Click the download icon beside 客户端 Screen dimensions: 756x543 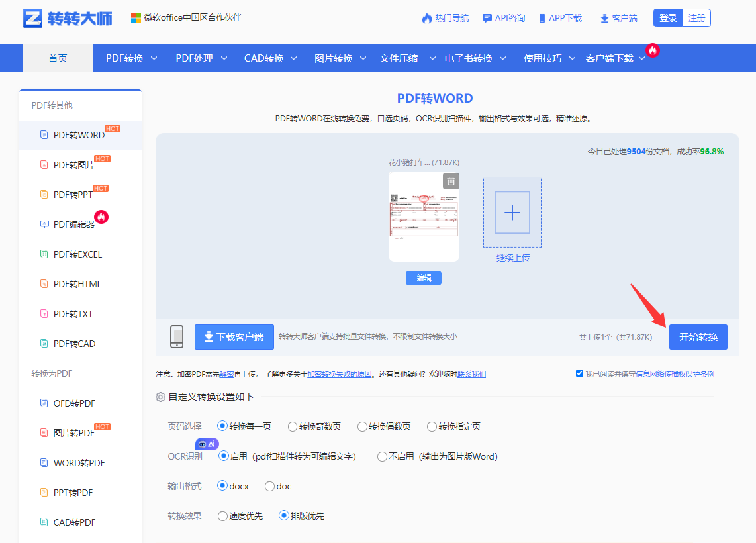click(x=604, y=19)
